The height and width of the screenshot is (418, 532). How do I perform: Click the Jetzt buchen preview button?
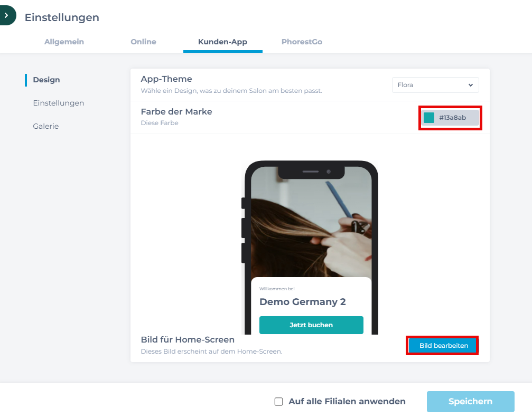[x=311, y=325]
